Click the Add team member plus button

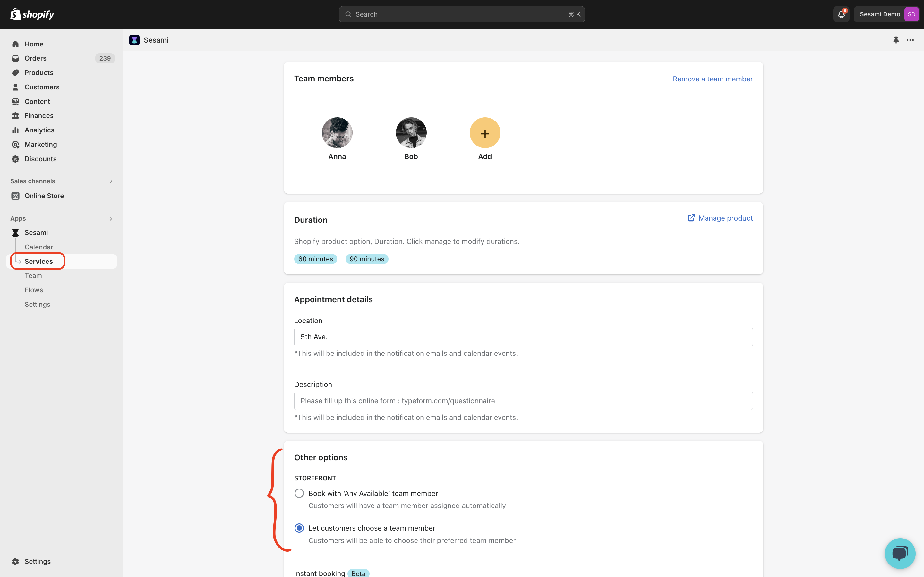pyautogui.click(x=484, y=133)
